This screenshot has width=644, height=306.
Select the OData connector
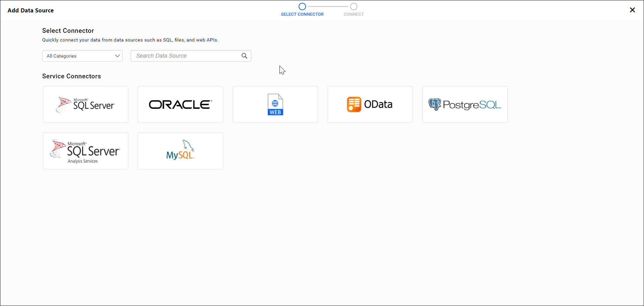370,104
